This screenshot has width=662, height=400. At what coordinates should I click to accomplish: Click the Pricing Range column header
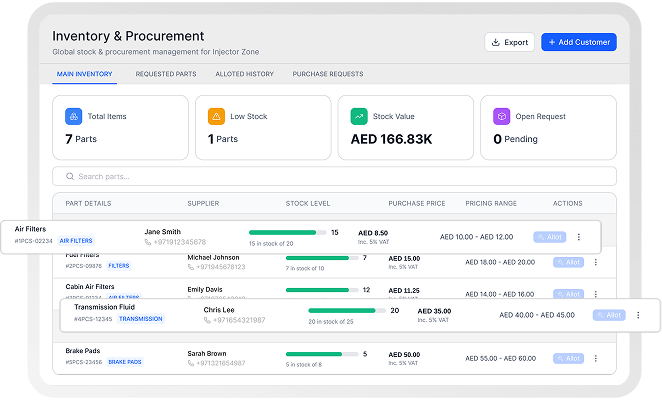pos(491,204)
